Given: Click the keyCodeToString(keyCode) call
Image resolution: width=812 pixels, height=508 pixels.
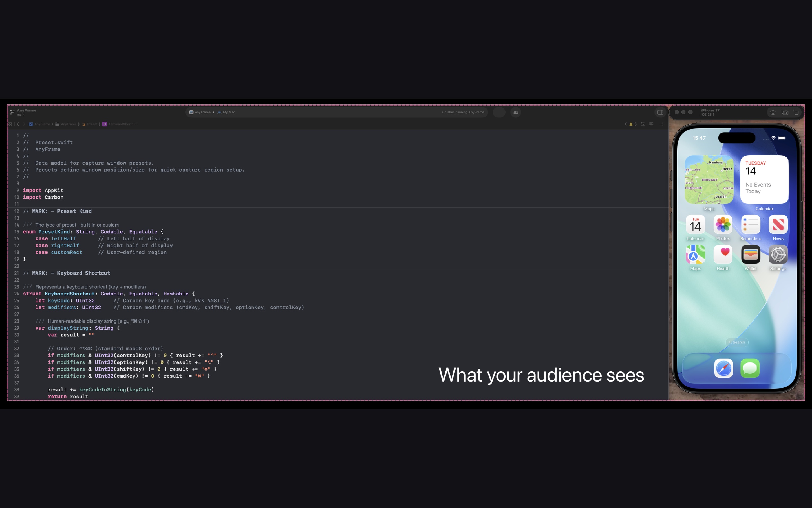Looking at the screenshot, I should click(116, 390).
